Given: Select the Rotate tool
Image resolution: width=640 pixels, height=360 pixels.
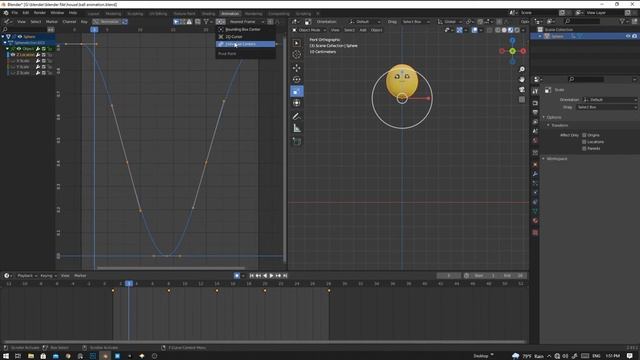Looking at the screenshot, I should [x=297, y=80].
